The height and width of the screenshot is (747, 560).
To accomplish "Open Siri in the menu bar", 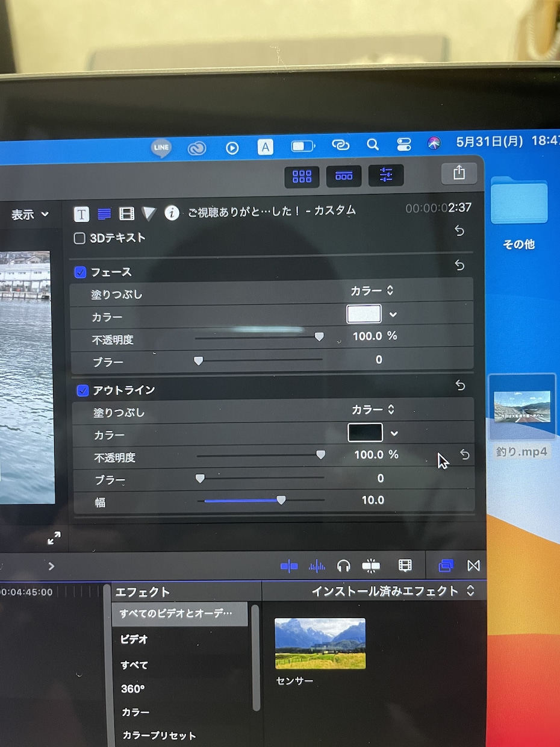I will pos(434,143).
